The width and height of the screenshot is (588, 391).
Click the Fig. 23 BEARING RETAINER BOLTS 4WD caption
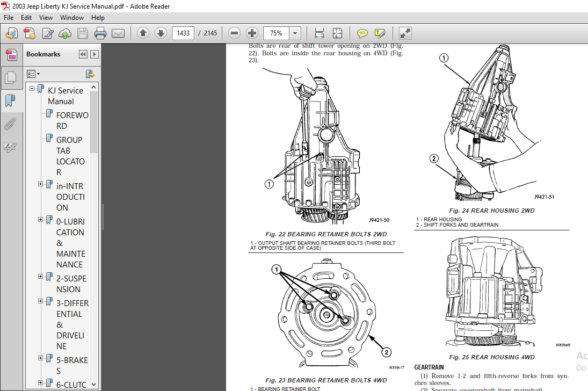[326, 380]
